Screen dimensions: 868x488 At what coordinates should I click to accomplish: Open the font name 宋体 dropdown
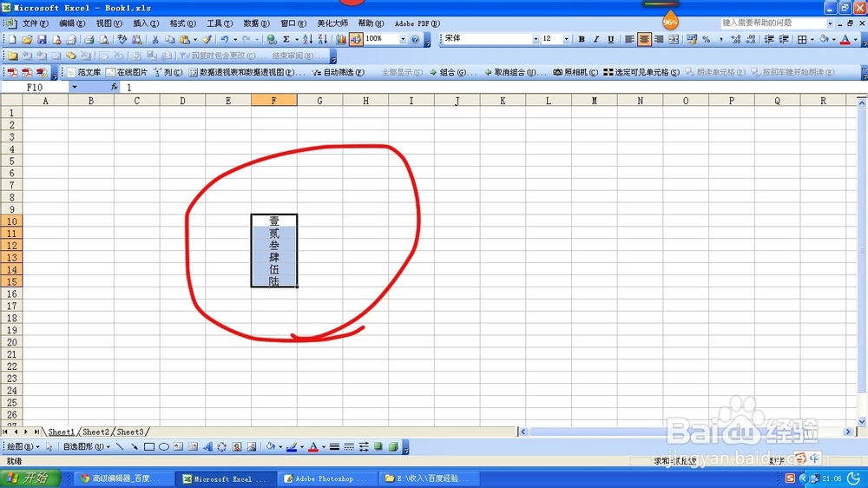[x=536, y=39]
